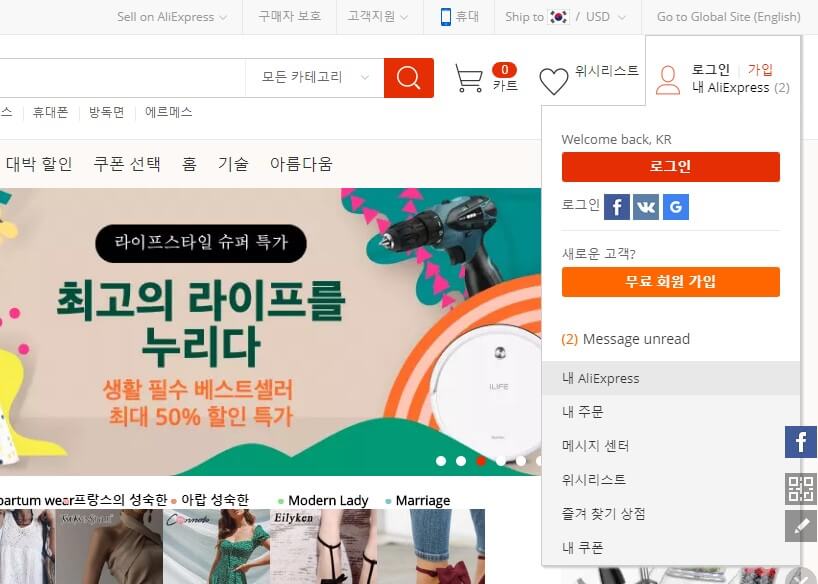Open the wishlist heart icon
Screen dimensions: 818x584
pyautogui.click(x=554, y=81)
